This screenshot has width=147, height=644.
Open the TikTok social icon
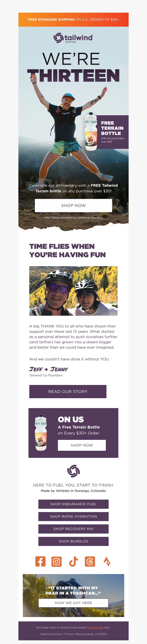[73, 562]
